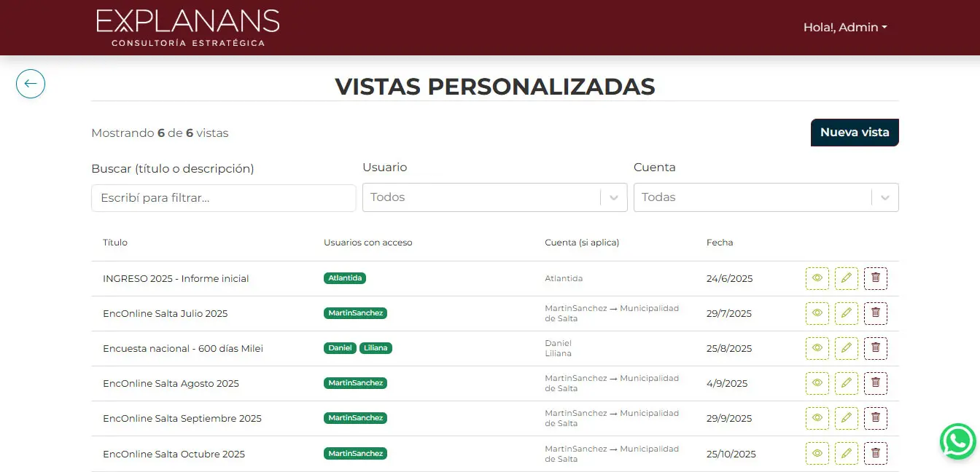
Task: View EncOnline Salta Julio 2025
Action: (817, 313)
